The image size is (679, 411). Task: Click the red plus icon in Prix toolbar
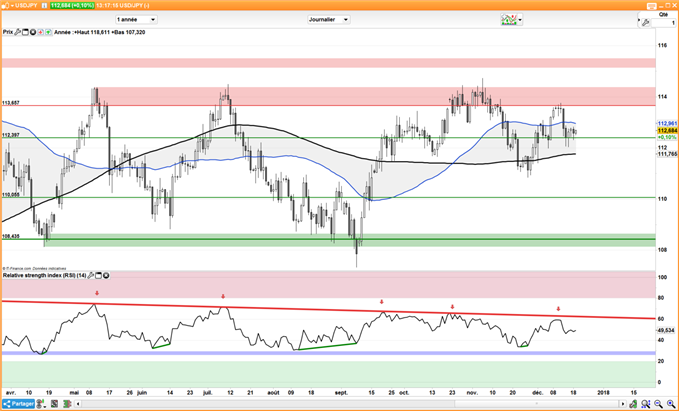pyautogui.click(x=40, y=32)
